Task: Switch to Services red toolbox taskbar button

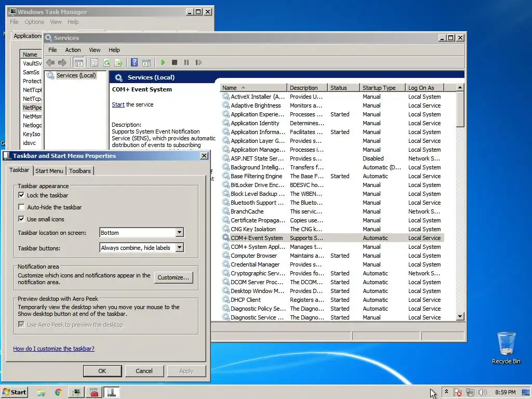Action: (x=94, y=393)
